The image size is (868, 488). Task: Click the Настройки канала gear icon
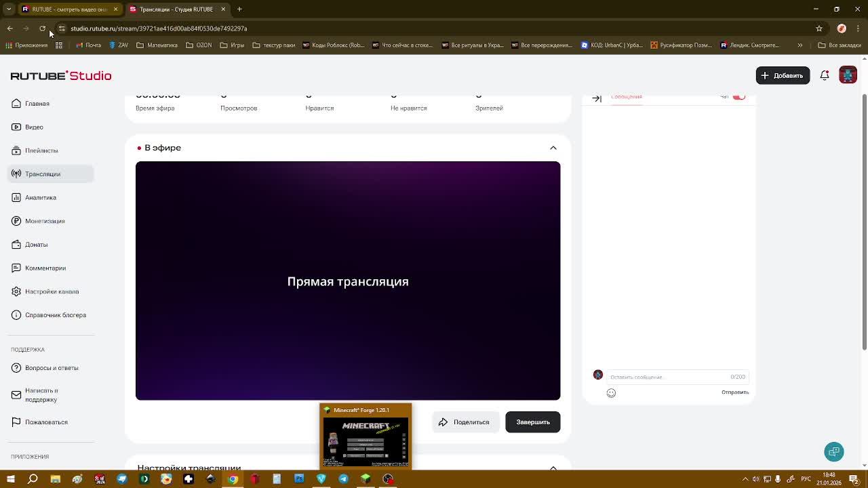pos(16,291)
